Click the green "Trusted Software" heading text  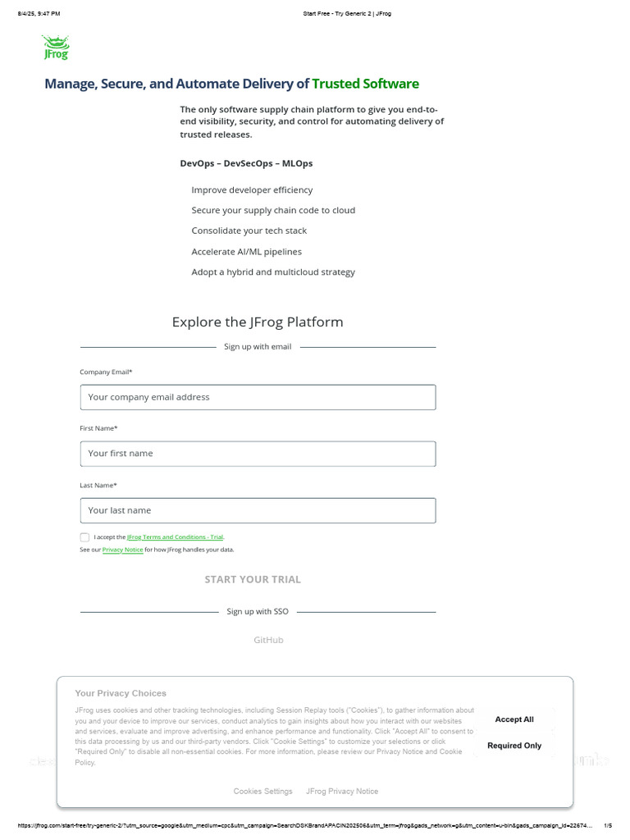[x=365, y=84]
